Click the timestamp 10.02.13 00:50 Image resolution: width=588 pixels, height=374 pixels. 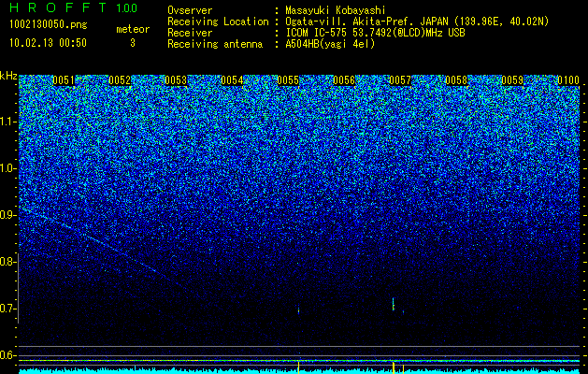(x=48, y=43)
